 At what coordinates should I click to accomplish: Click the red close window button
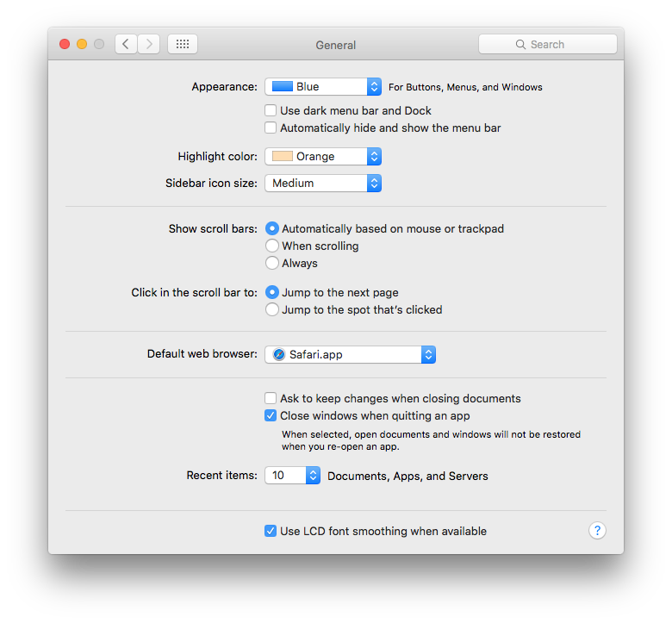pos(65,44)
